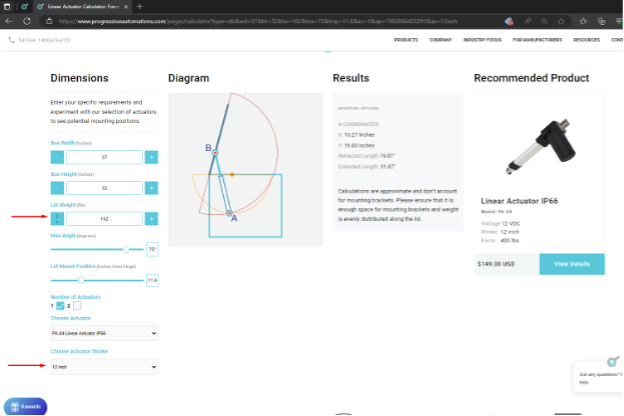Increase Box Width with plus button
The height and width of the screenshot is (416, 624).
tap(151, 157)
